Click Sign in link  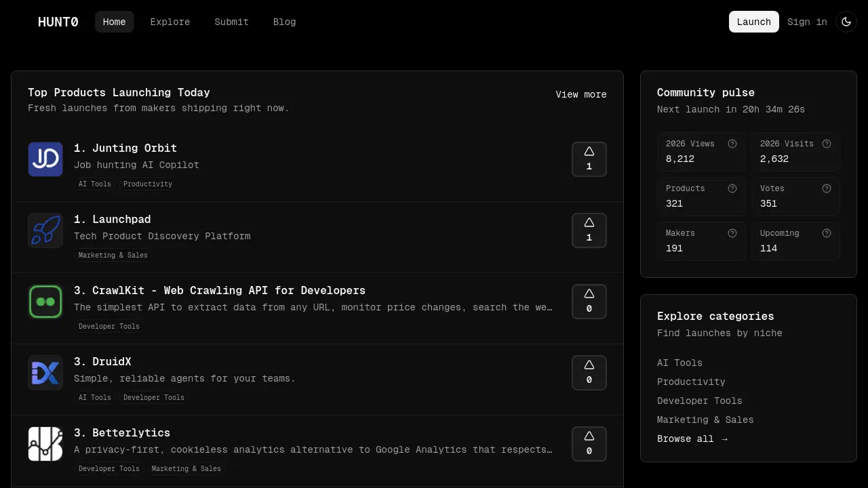[x=807, y=22]
